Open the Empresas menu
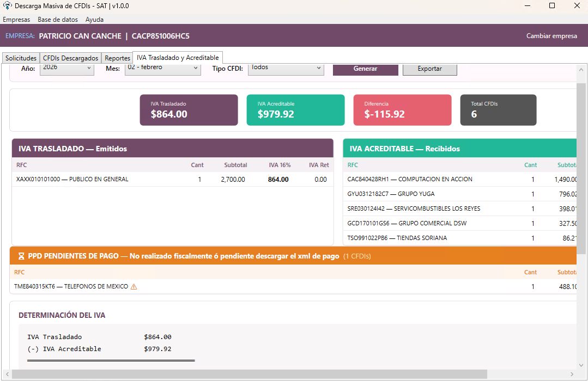This screenshot has height=381, width=588. 16,20
